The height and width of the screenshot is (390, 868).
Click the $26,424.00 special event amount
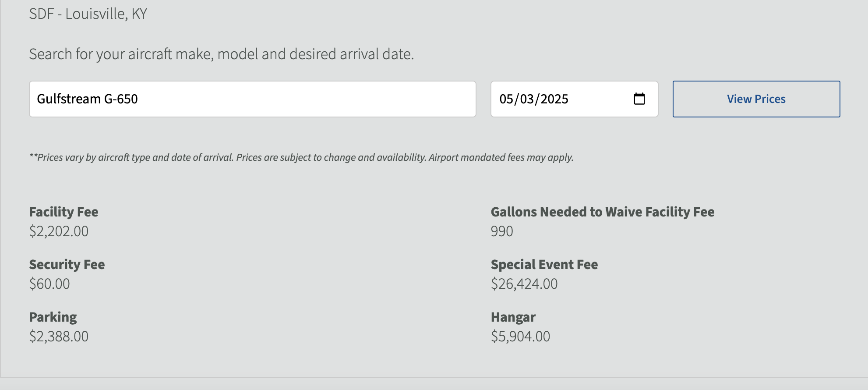524,284
